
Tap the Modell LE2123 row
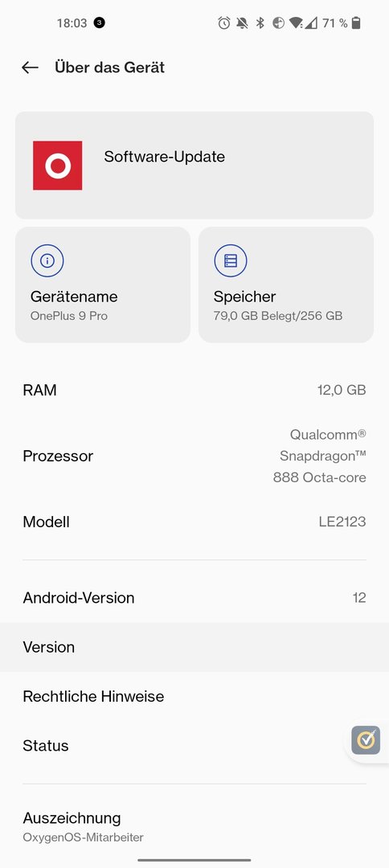click(194, 522)
